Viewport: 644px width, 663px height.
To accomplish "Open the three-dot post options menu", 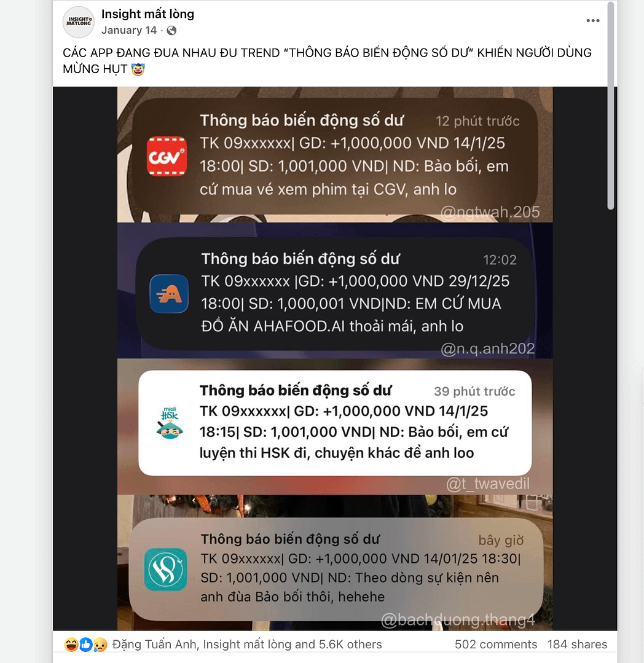I will pos(593,21).
